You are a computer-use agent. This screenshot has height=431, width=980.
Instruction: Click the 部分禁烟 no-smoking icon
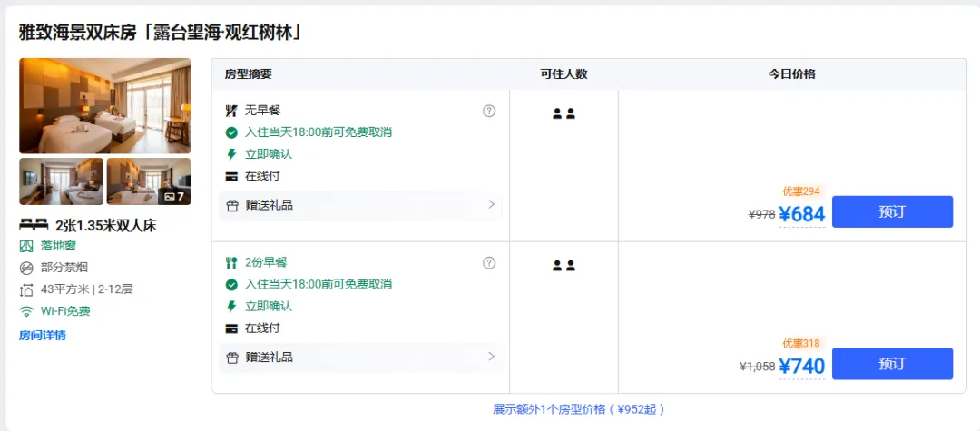click(26, 268)
